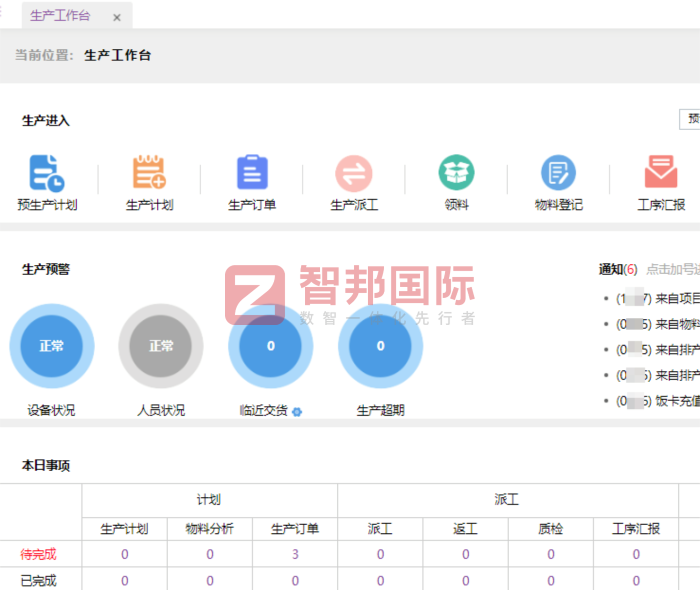Open the 生产计划 calendar icon
The image size is (700, 590).
[150, 172]
